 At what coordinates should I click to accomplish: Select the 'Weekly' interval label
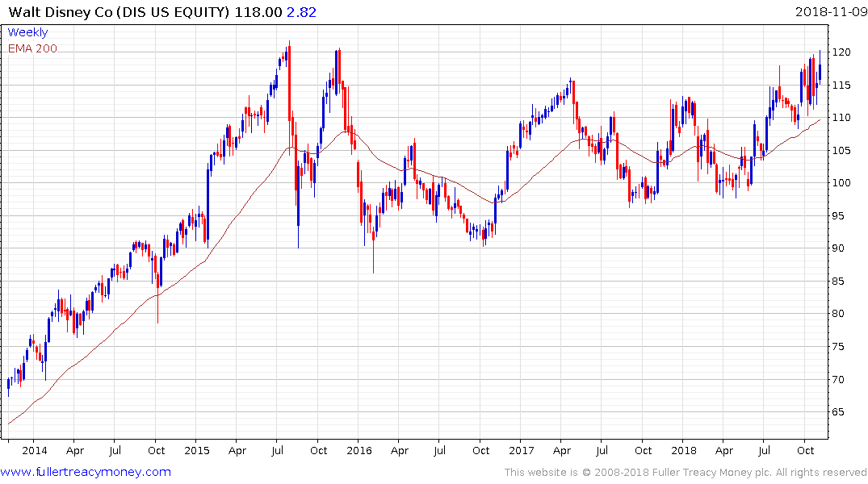point(27,32)
